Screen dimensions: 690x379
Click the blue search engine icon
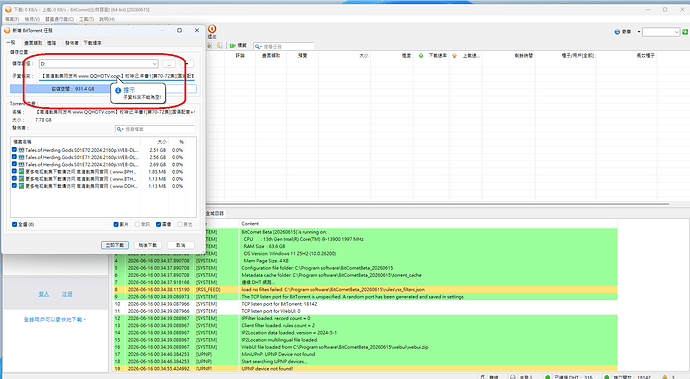pos(617,32)
